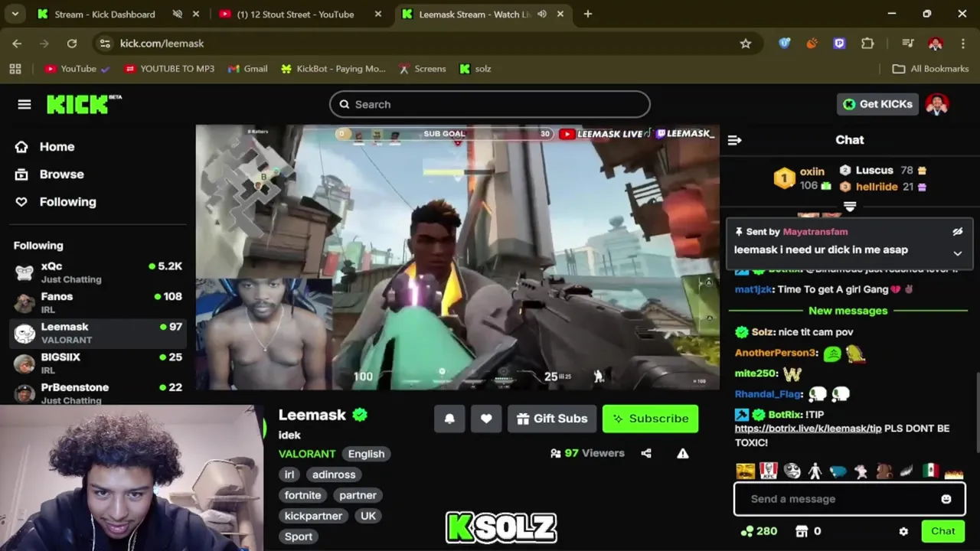Open Fanos channel in Following list
This screenshot has height=551, width=980.
pos(98,302)
